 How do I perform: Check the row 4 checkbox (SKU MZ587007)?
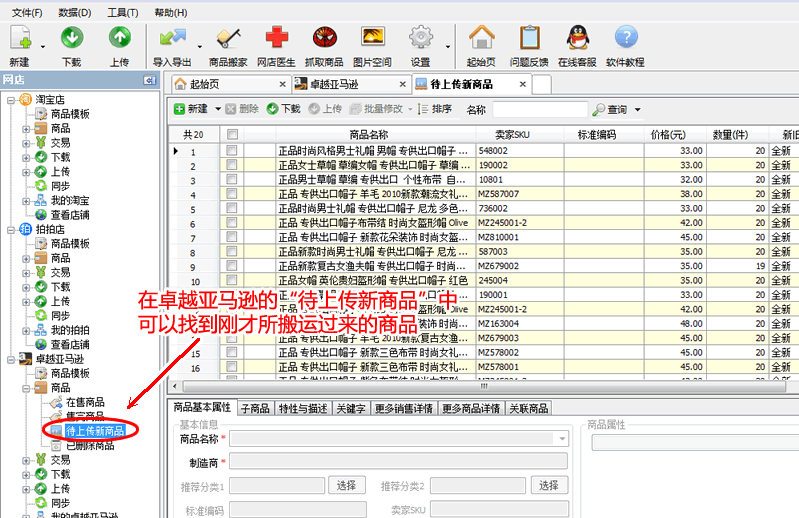[x=232, y=194]
